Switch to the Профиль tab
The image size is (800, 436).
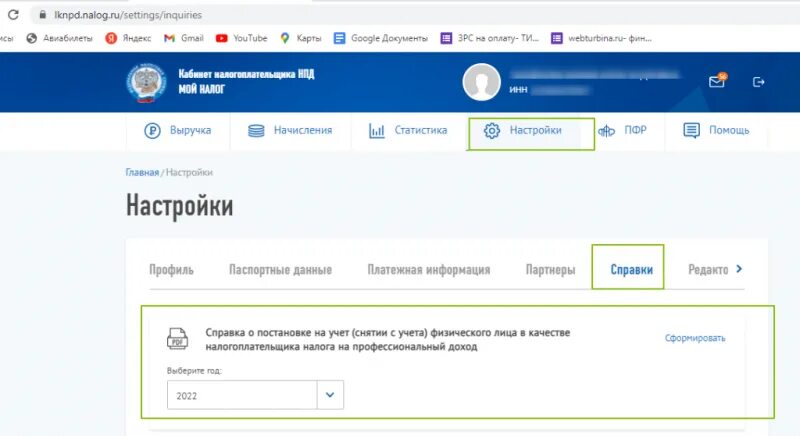[171, 270]
